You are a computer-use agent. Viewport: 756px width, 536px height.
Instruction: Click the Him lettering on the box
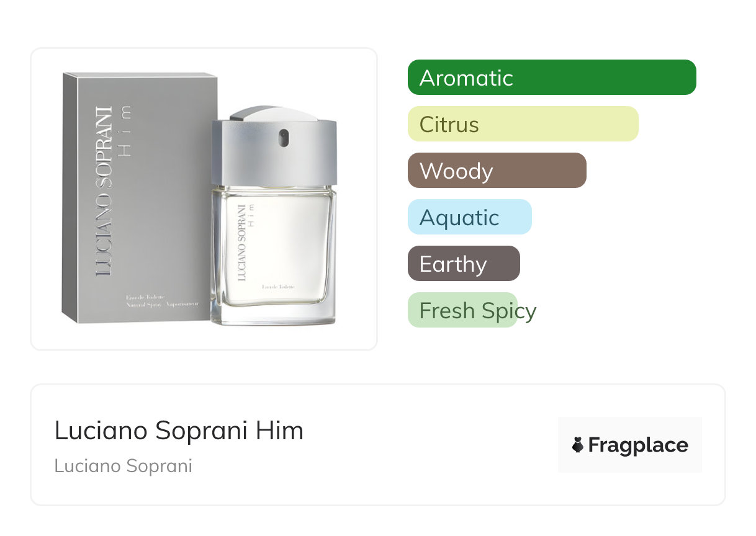[x=126, y=130]
